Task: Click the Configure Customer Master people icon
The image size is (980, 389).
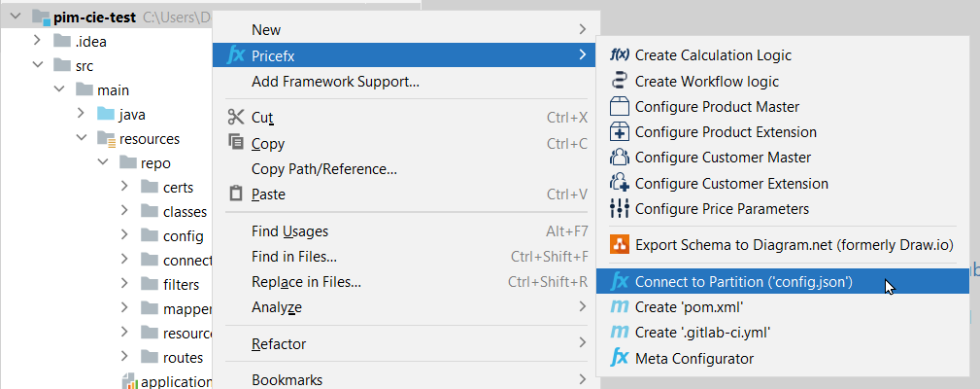Action: pos(619,158)
